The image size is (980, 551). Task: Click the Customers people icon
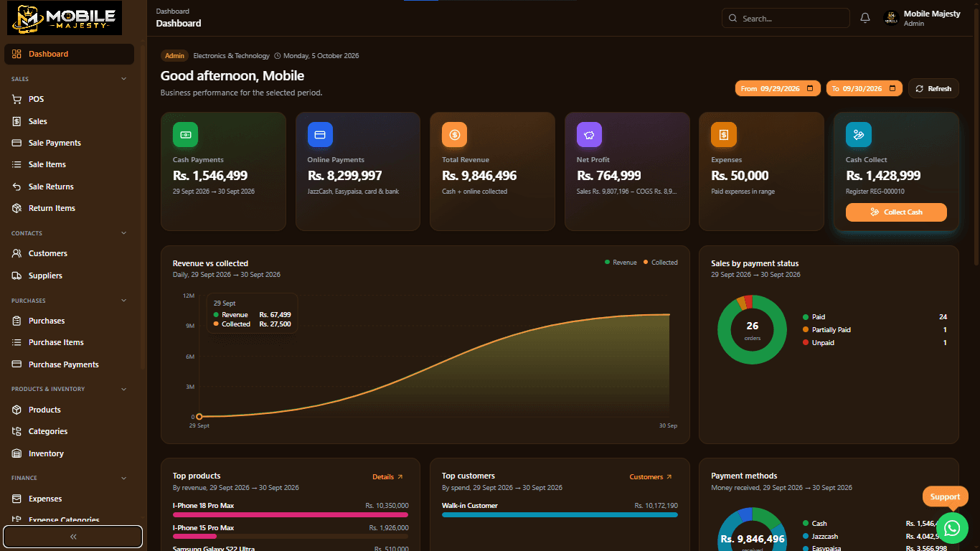[x=17, y=253]
